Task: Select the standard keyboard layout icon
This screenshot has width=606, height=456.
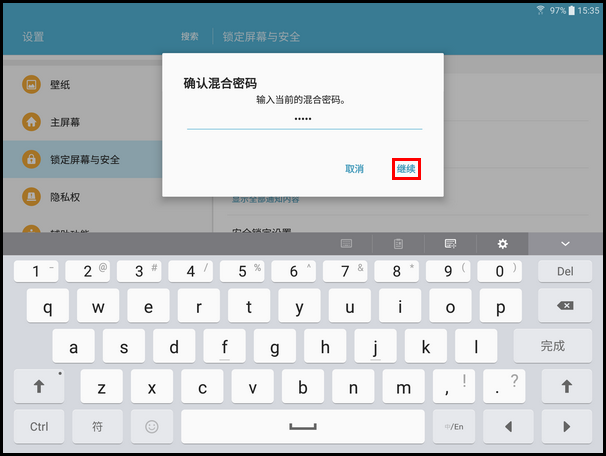Action: [346, 244]
